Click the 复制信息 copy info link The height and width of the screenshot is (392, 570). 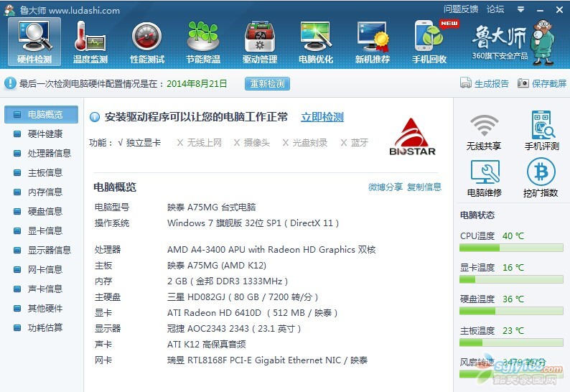click(x=424, y=187)
